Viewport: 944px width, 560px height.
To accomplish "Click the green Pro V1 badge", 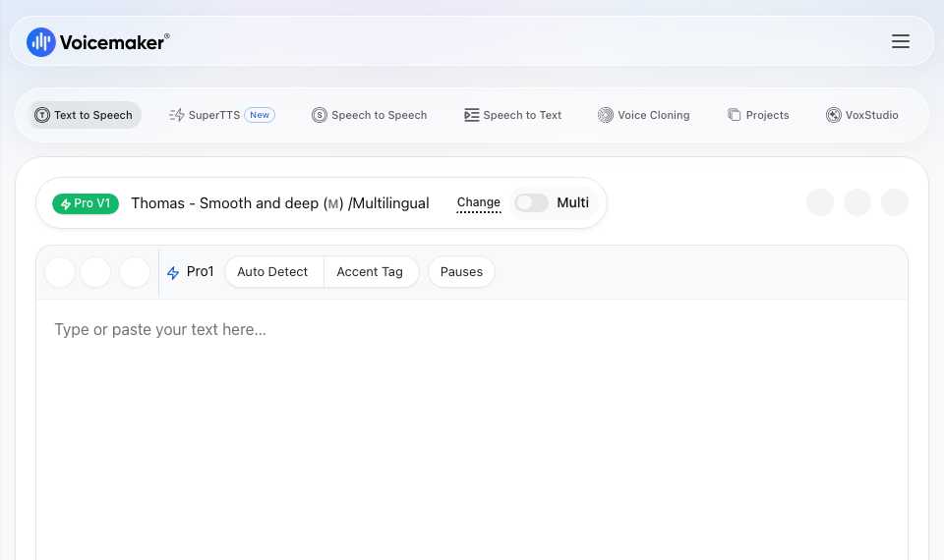I will (x=86, y=203).
